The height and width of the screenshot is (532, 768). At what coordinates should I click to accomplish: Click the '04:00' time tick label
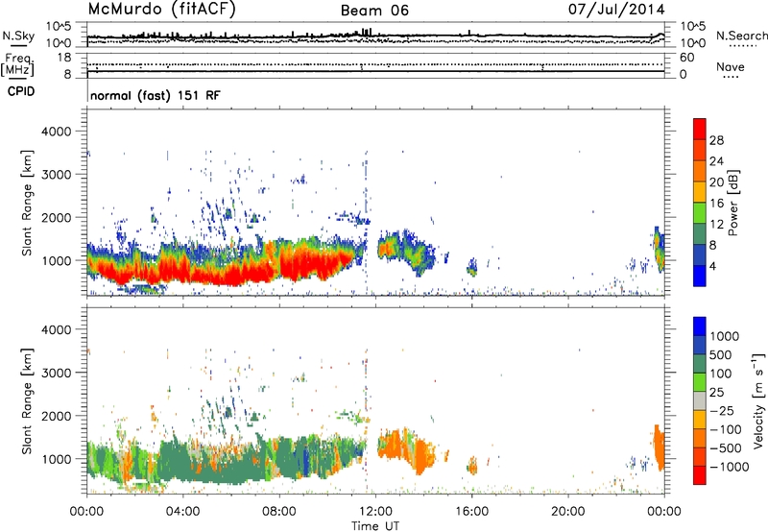click(x=182, y=512)
